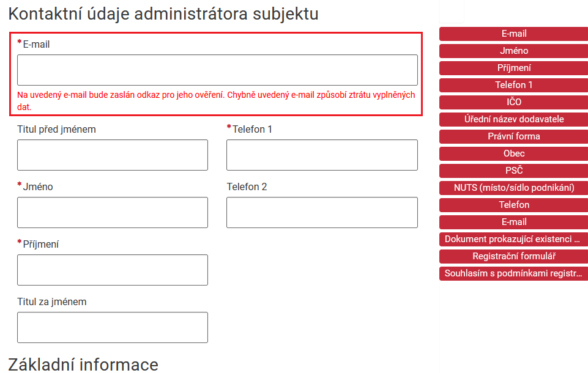Jump to Jméno via red button
Viewport: 588px width, 373px height.
pyautogui.click(x=513, y=51)
